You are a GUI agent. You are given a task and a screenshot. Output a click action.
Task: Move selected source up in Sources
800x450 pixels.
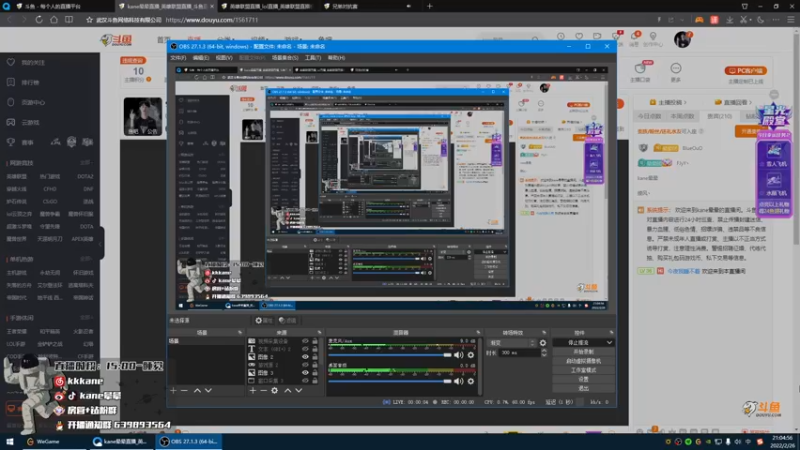pyautogui.click(x=287, y=390)
